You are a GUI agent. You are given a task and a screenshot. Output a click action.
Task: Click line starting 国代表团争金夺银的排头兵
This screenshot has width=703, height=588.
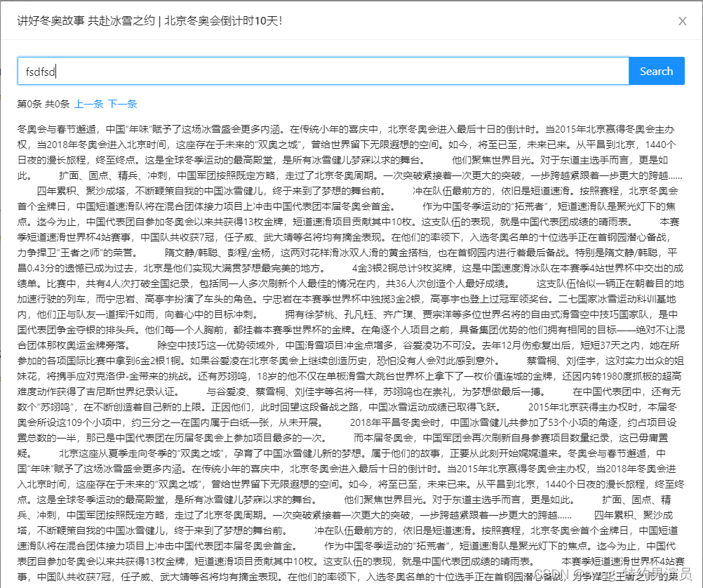point(351,330)
